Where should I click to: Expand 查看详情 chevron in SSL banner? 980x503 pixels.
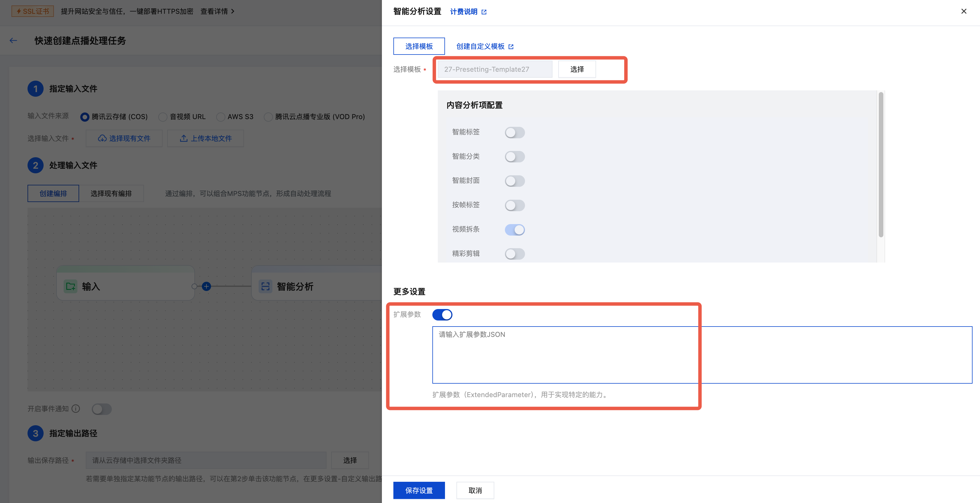click(233, 11)
